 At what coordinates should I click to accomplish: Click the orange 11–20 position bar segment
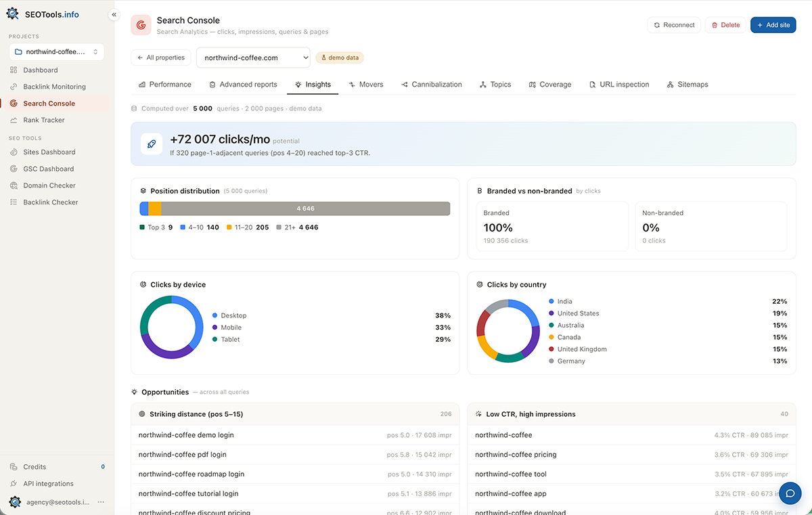[155, 208]
